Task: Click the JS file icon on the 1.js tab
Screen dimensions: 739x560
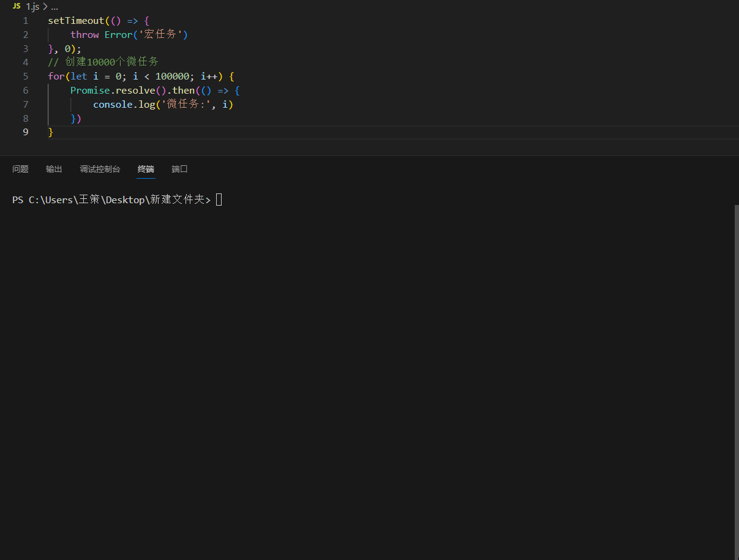Action: click(x=17, y=6)
